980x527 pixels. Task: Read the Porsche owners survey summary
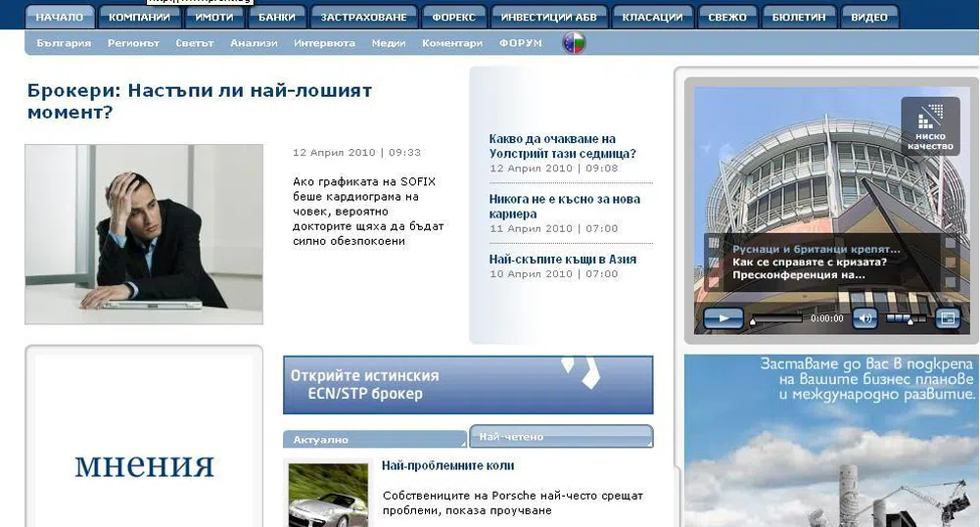[x=512, y=503]
